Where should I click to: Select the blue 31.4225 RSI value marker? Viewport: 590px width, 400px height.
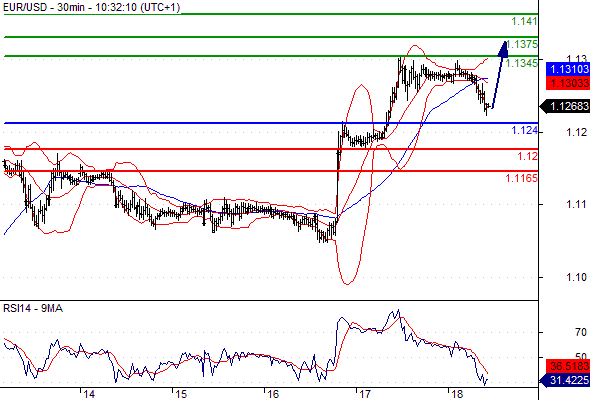coord(564,380)
